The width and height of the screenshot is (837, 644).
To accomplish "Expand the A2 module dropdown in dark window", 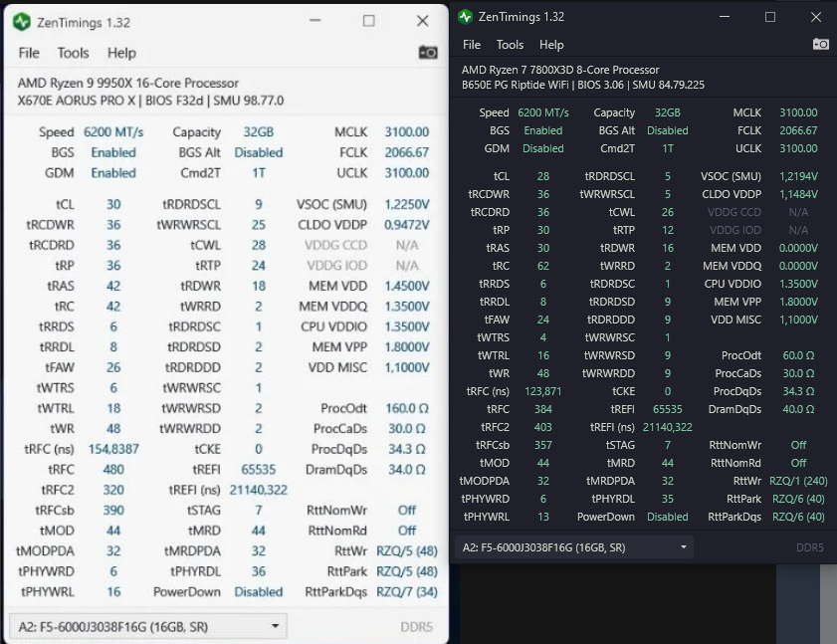I will pos(574,547).
